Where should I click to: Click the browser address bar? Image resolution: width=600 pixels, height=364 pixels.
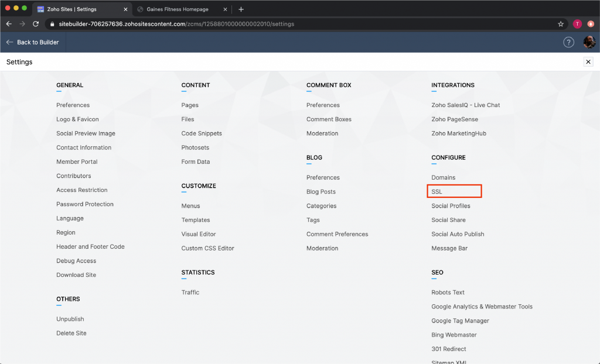click(293, 24)
